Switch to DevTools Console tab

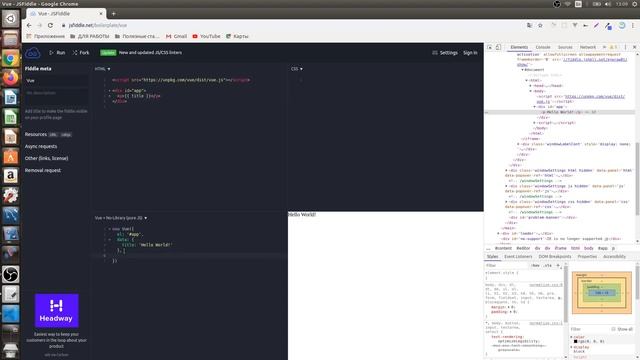coord(543,47)
